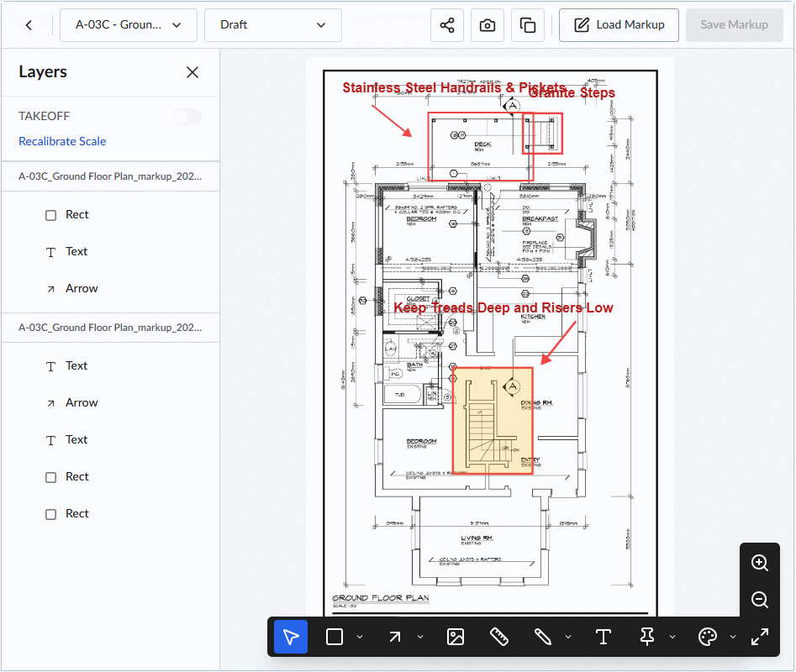This screenshot has width=796, height=672.
Task: Click the GROUND FLOOR PLAN title text
Action: (381, 598)
